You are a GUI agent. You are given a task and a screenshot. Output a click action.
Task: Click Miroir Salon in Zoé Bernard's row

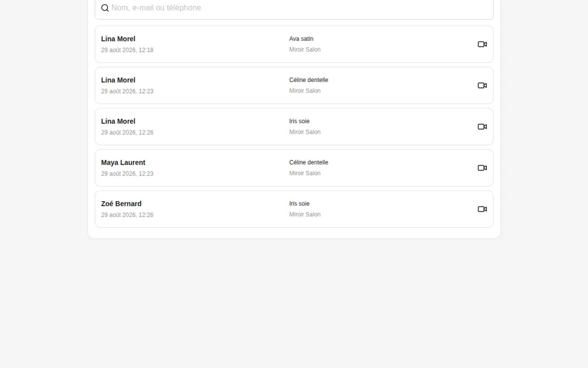pos(305,214)
